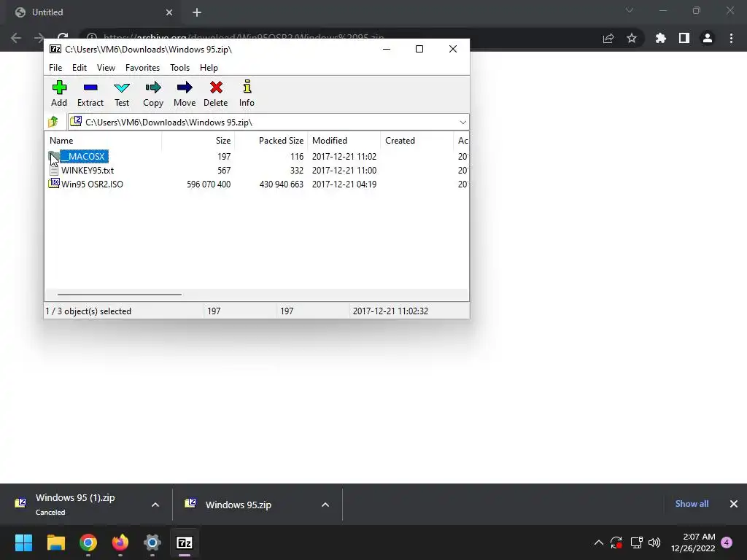Sort by Created column header
The height and width of the screenshot is (560, 747).
[417, 141]
